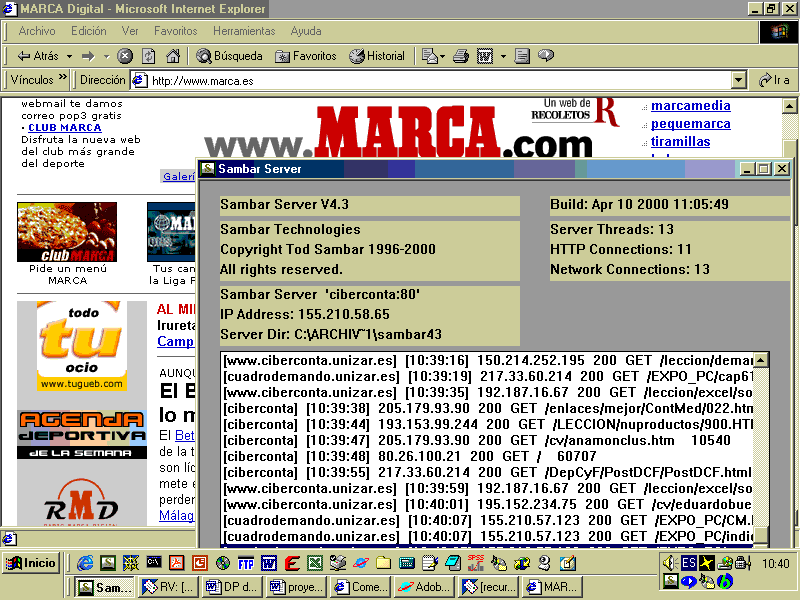
Task: Launch Excel from the quick launch bar
Action: pyautogui.click(x=315, y=563)
